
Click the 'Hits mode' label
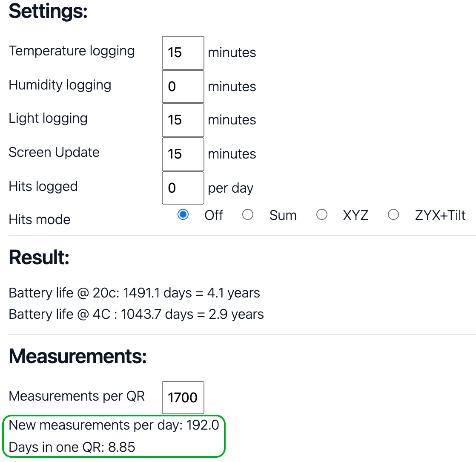pos(40,219)
